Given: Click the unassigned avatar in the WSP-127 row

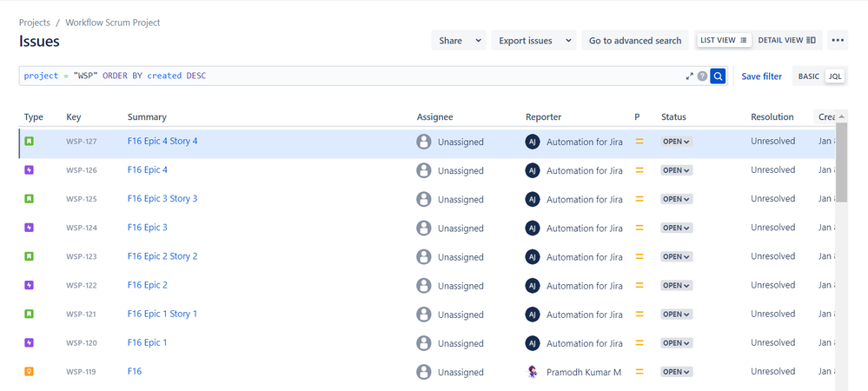Looking at the screenshot, I should [423, 142].
